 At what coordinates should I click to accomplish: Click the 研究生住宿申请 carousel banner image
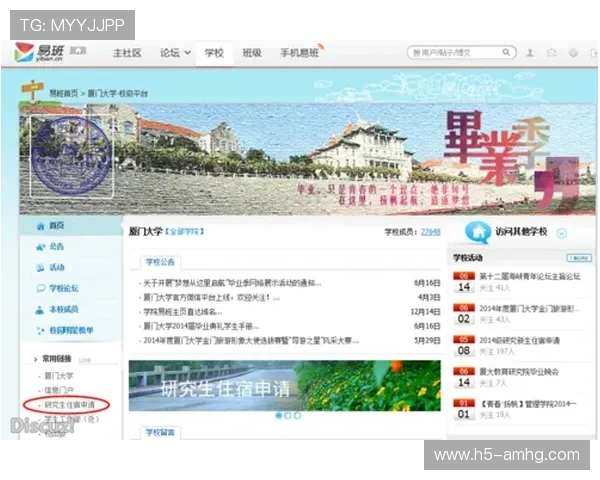tap(285, 385)
